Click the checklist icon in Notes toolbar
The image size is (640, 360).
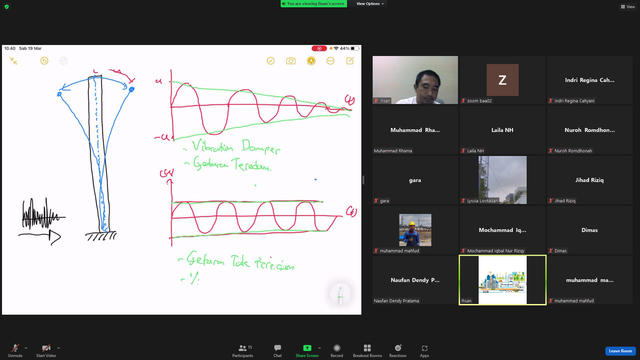tap(271, 61)
